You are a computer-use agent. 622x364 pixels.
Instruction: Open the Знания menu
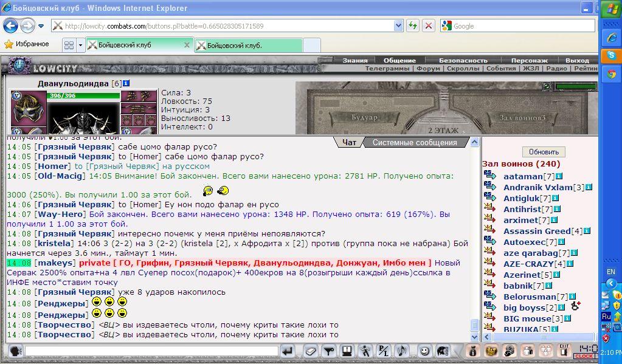coord(355,61)
